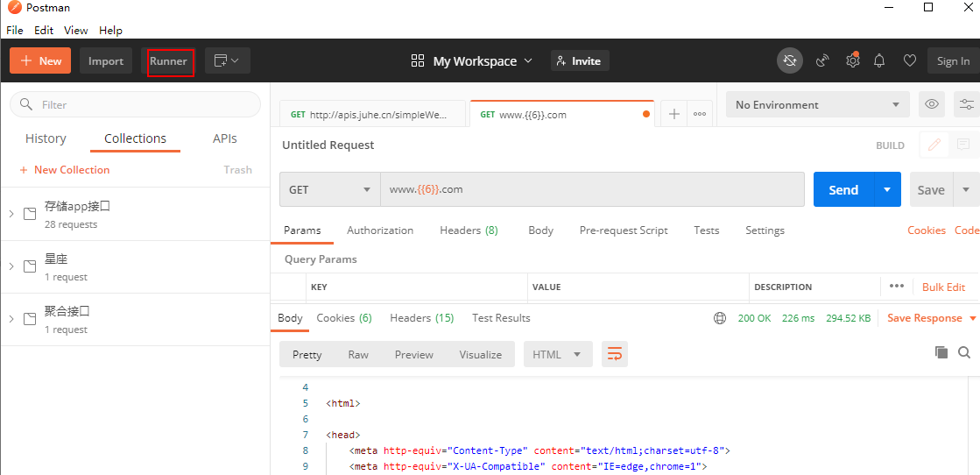Open the Runner
The width and height of the screenshot is (980, 475).
(168, 60)
